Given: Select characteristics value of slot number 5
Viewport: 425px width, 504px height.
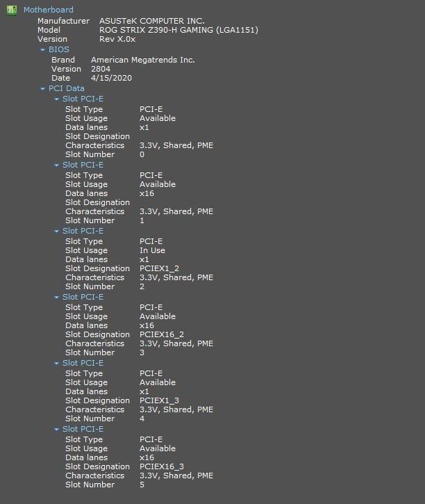Looking at the screenshot, I should (176, 475).
